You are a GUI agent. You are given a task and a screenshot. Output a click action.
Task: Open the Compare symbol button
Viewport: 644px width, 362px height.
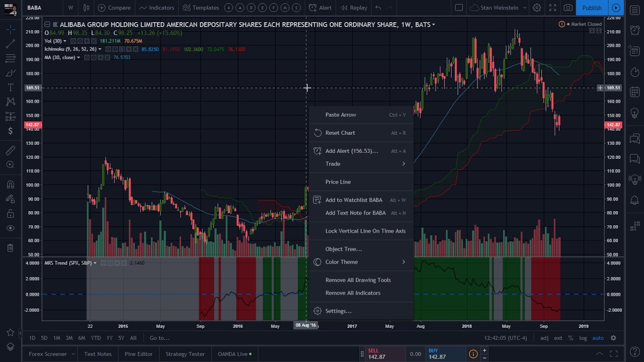pos(114,8)
